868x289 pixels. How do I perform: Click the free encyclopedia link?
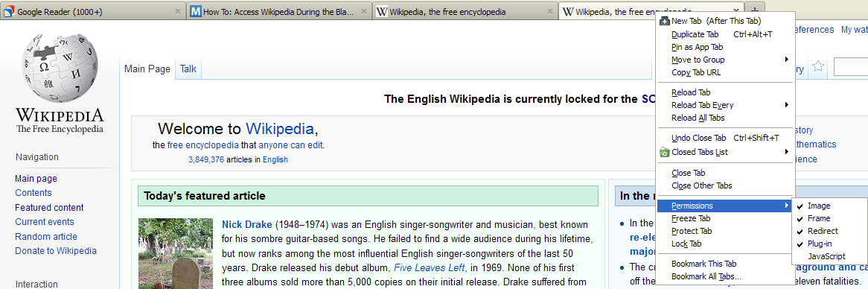coord(203,145)
